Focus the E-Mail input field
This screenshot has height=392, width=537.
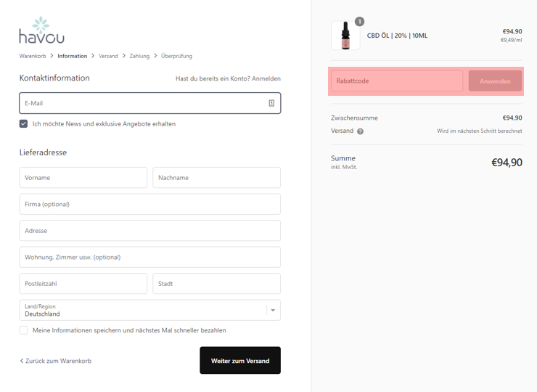(x=150, y=103)
